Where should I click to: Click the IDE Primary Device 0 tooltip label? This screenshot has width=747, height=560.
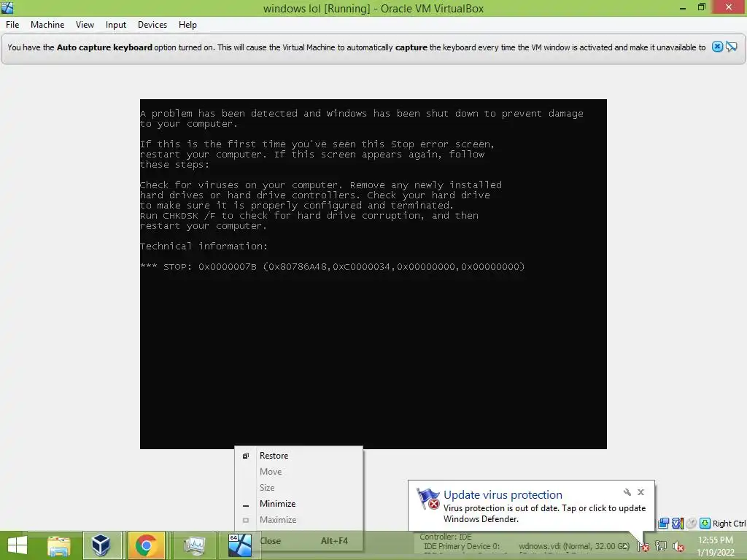[462, 546]
